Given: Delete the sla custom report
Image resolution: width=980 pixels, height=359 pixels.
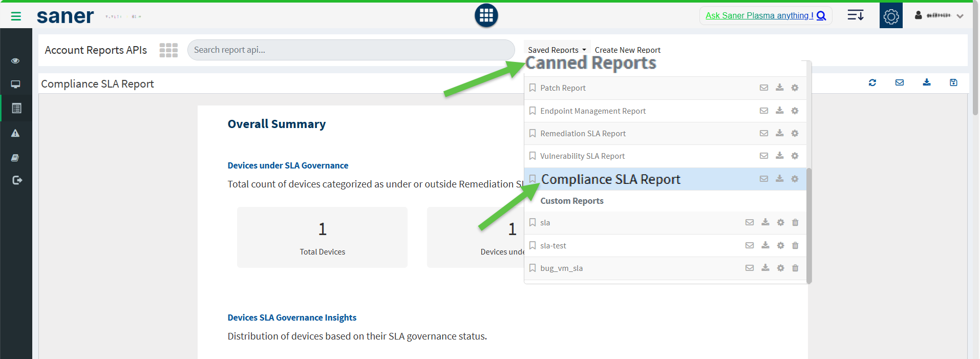Looking at the screenshot, I should [x=795, y=222].
